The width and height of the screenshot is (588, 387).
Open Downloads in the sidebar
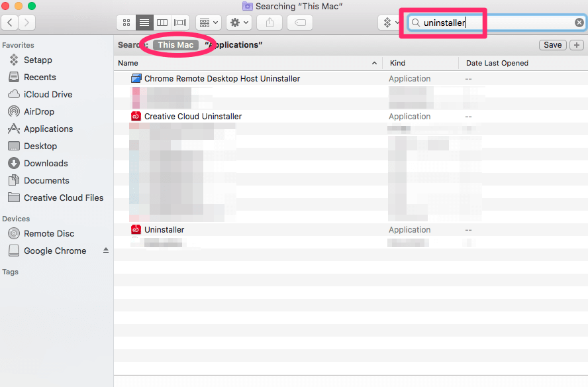click(46, 164)
